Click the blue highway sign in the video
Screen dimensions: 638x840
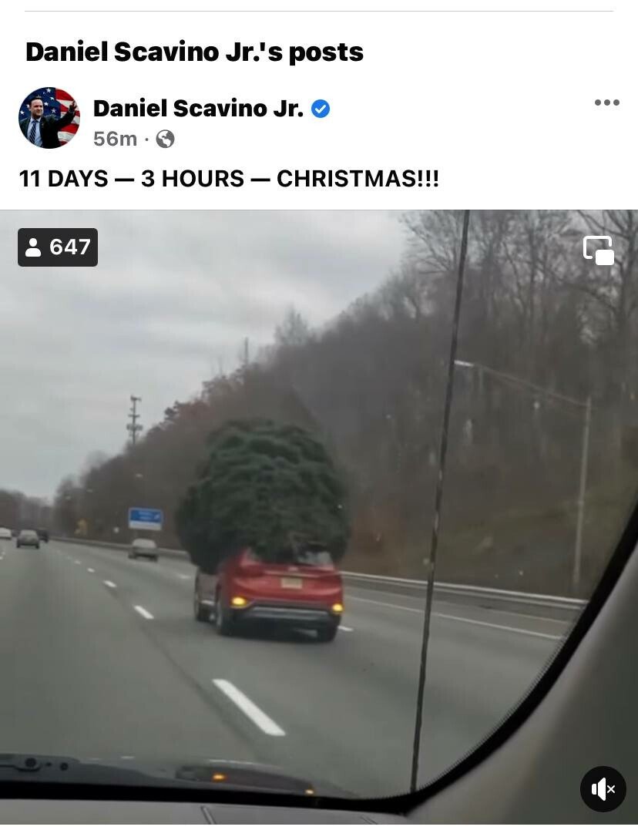145,519
